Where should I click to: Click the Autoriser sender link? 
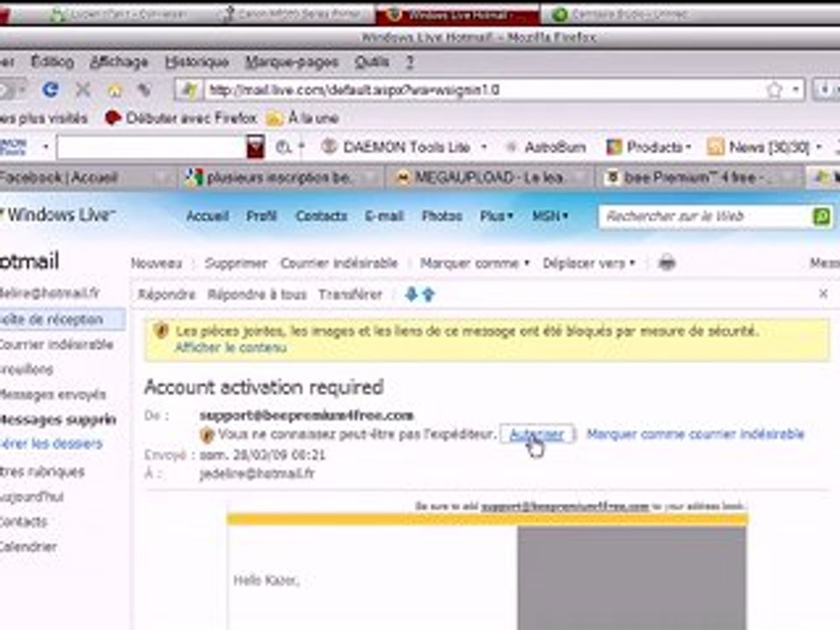(x=536, y=434)
